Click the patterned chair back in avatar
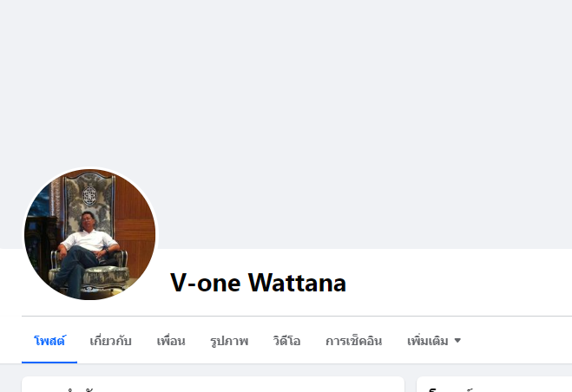 pyautogui.click(x=89, y=197)
